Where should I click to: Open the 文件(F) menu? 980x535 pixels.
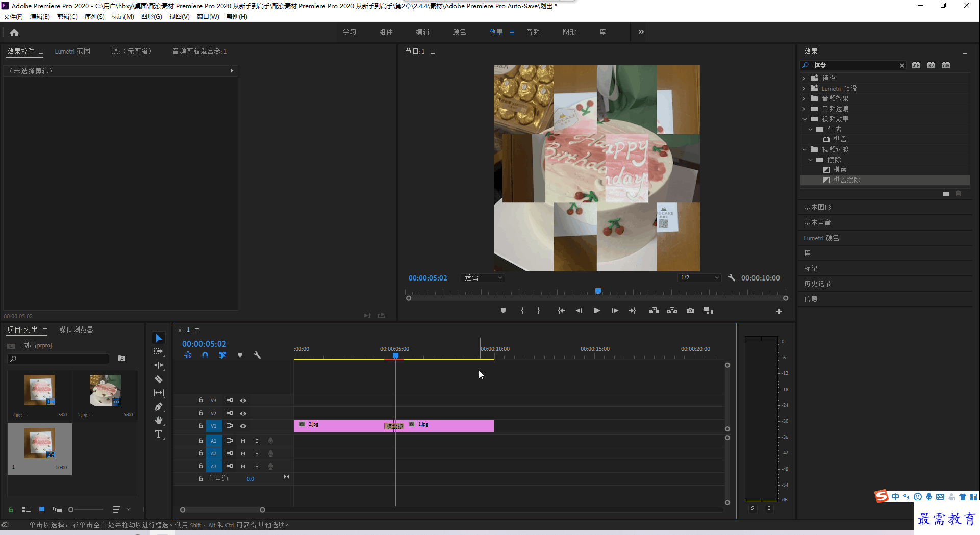[13, 17]
